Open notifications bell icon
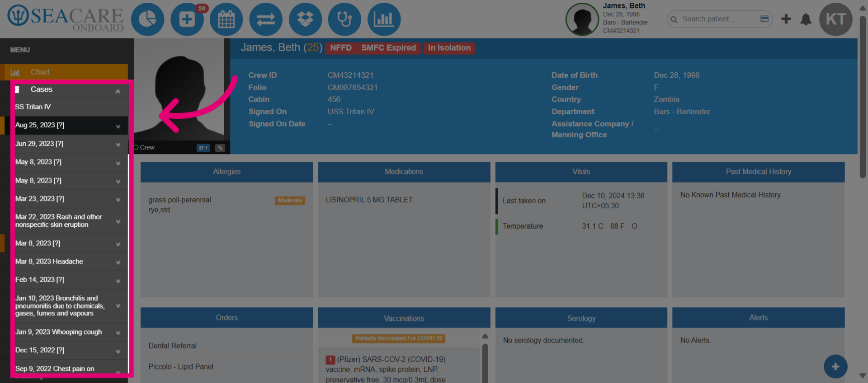The image size is (868, 383). pyautogui.click(x=806, y=19)
